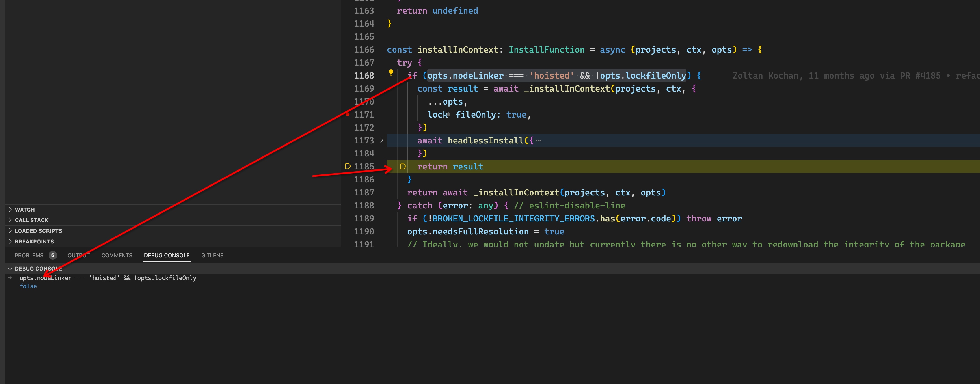Expand the WATCH section
This screenshot has width=980, height=384.
coord(25,209)
